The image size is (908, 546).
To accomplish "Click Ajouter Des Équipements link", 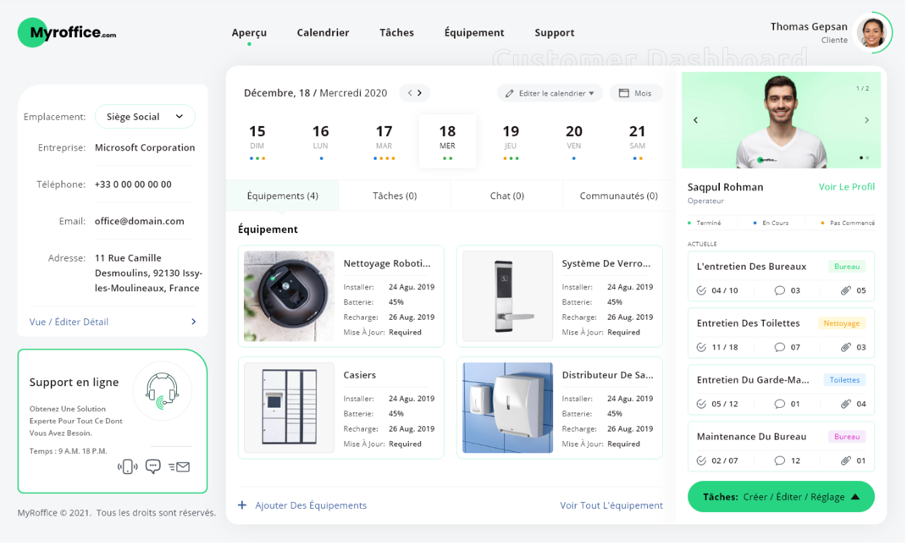I will (311, 506).
